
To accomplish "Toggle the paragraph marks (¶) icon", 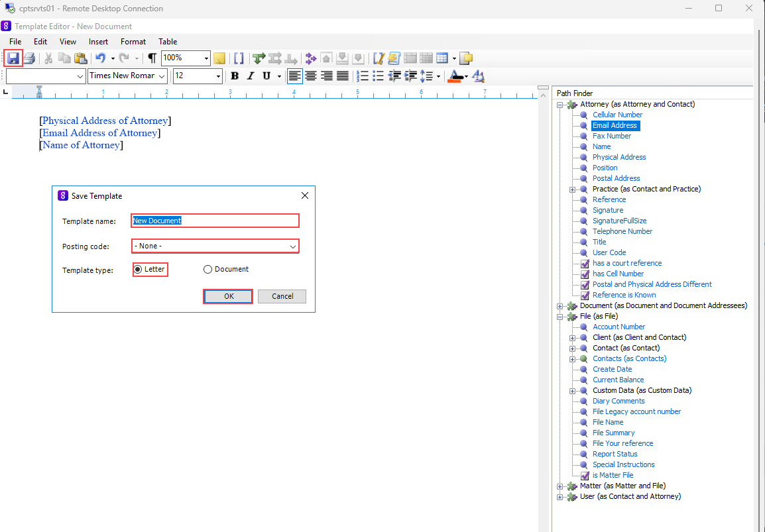I will click(x=152, y=58).
